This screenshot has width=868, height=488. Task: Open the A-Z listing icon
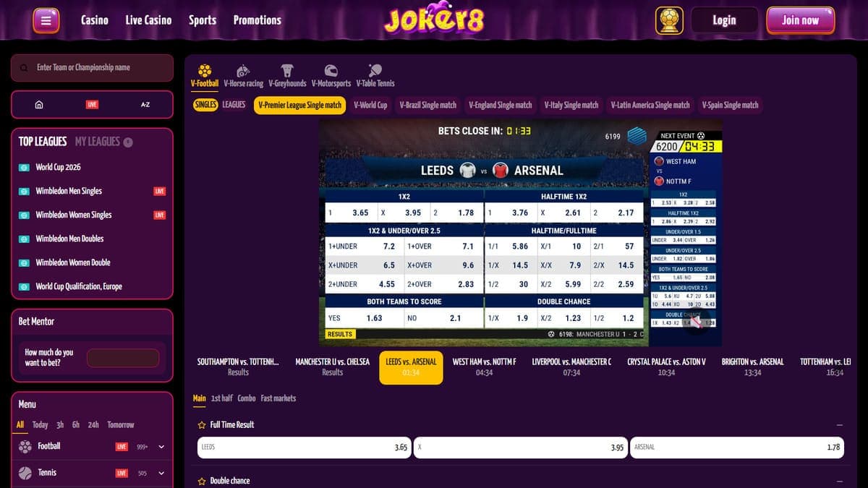click(x=145, y=105)
